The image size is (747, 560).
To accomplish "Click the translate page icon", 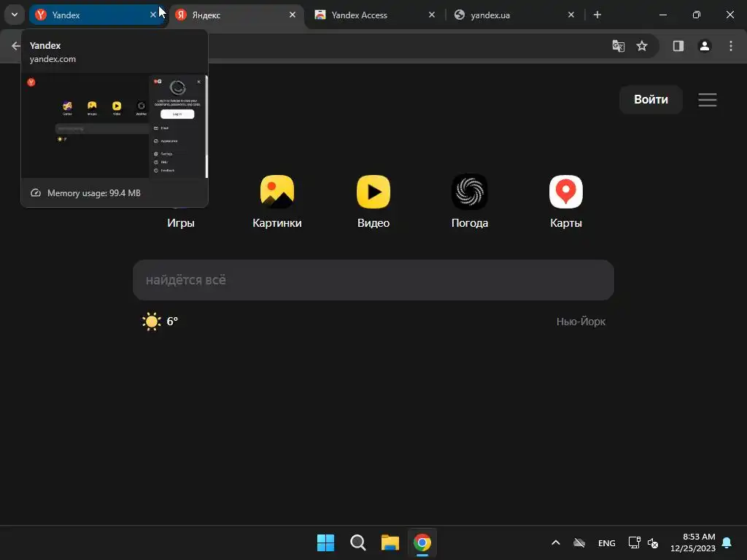I will click(619, 46).
